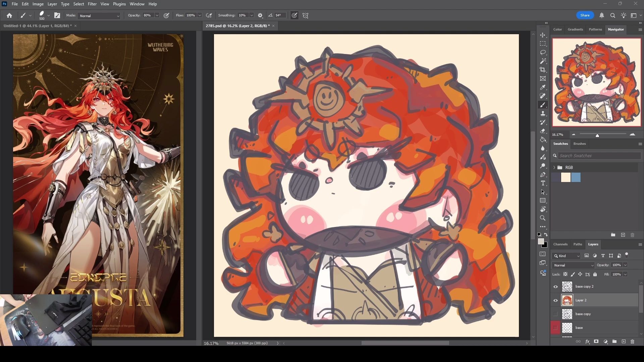Select the Clone Stamp tool
Screen dimensions: 644x362
pyautogui.click(x=543, y=114)
